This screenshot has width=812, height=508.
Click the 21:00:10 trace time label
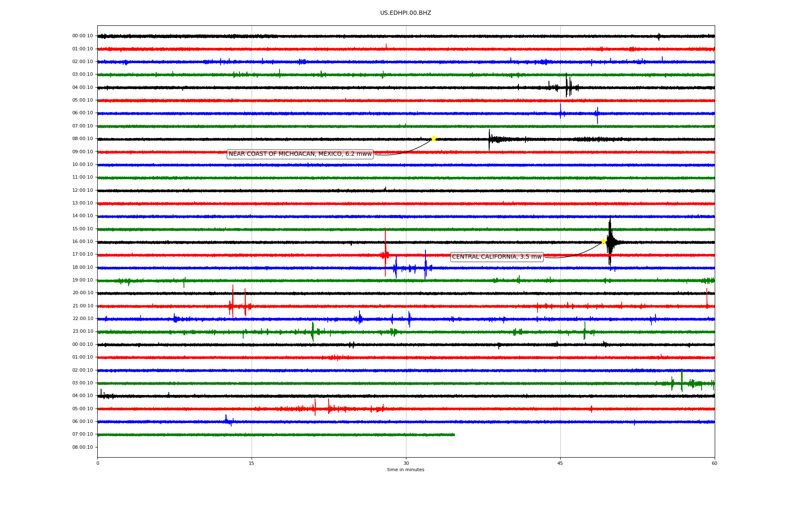[82, 306]
